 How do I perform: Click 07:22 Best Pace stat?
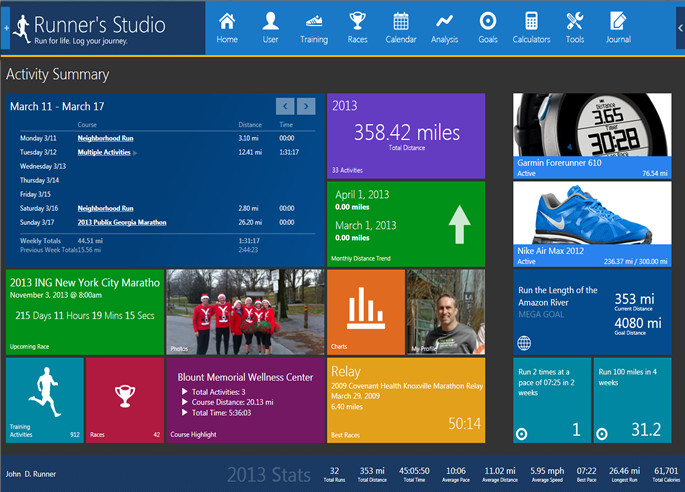586,475
